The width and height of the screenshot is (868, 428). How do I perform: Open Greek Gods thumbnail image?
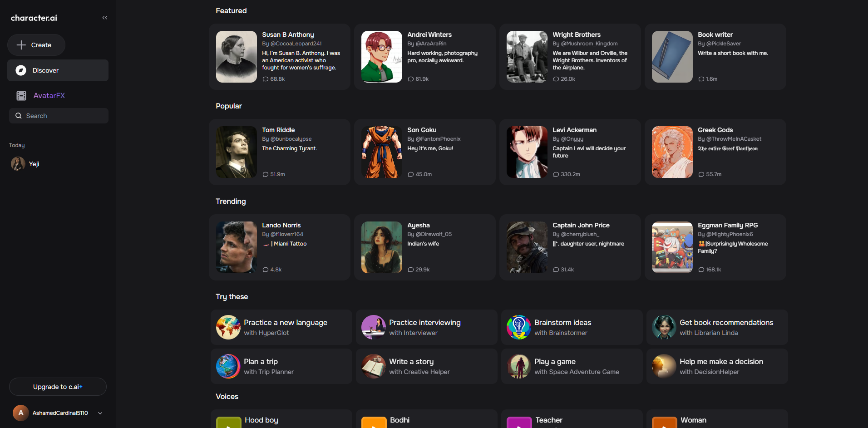pos(672,152)
